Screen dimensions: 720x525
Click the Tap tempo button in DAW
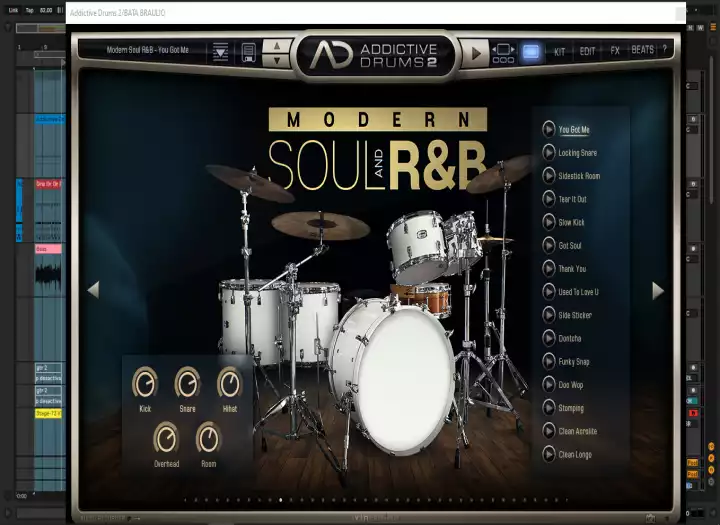[29, 10]
